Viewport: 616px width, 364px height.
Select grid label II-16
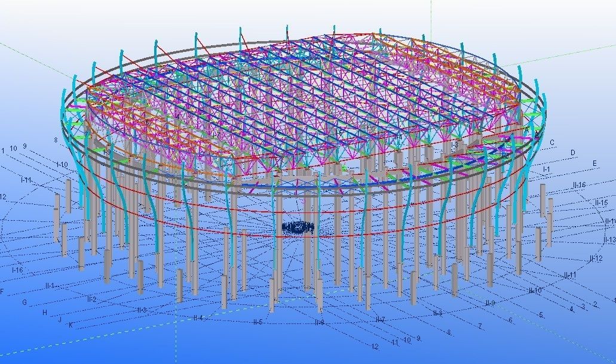[x=578, y=186]
